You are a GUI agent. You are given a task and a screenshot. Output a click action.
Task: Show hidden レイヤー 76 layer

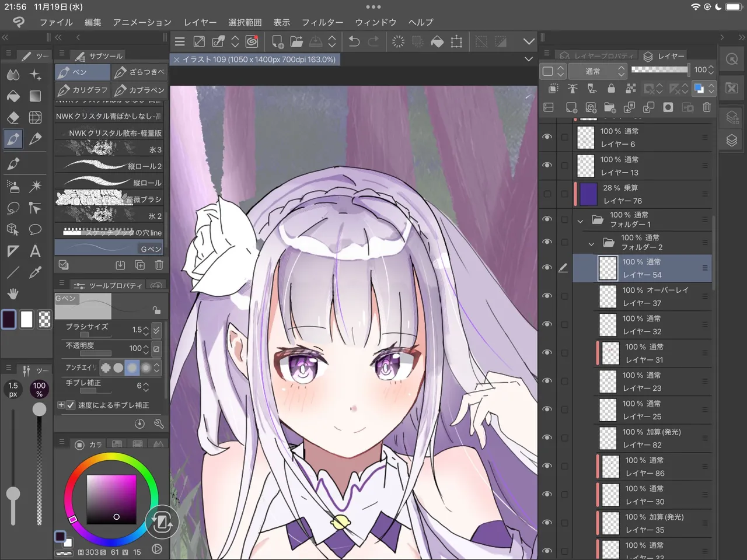point(547,194)
